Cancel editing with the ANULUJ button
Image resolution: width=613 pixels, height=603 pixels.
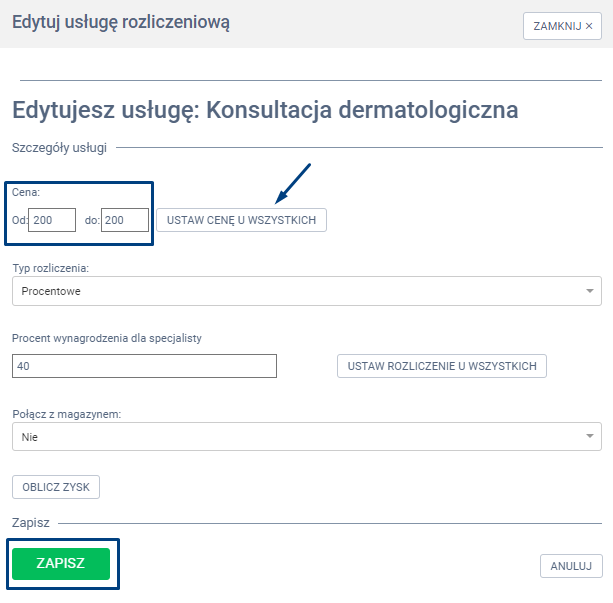pos(571,566)
